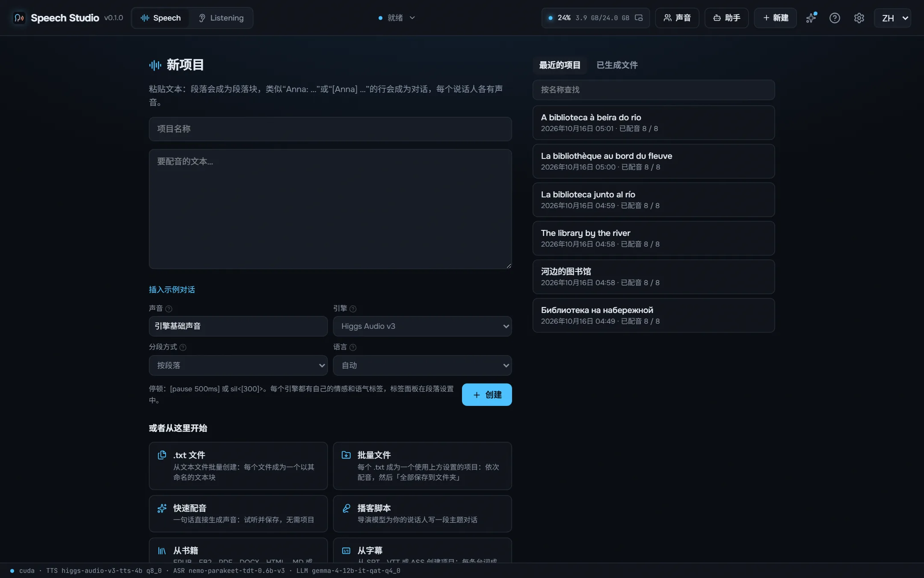
Task: Open project Библиотека на набережной
Action: tap(654, 315)
